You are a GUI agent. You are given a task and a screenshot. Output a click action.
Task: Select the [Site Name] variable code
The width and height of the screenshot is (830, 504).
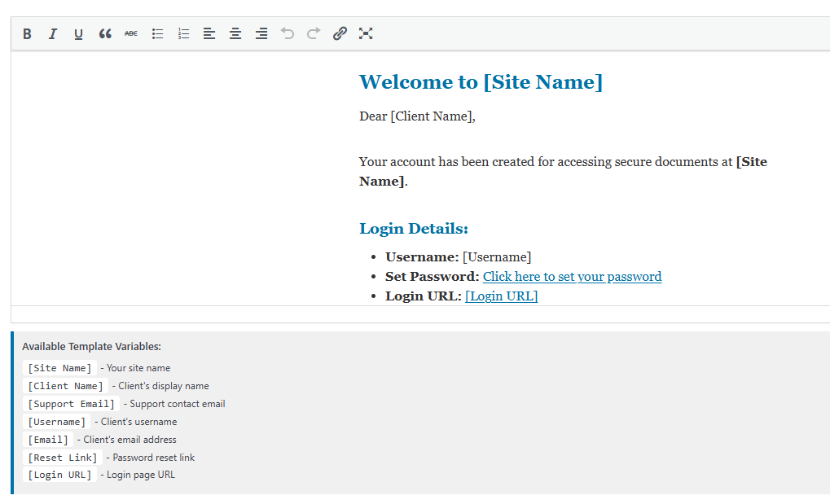click(59, 368)
